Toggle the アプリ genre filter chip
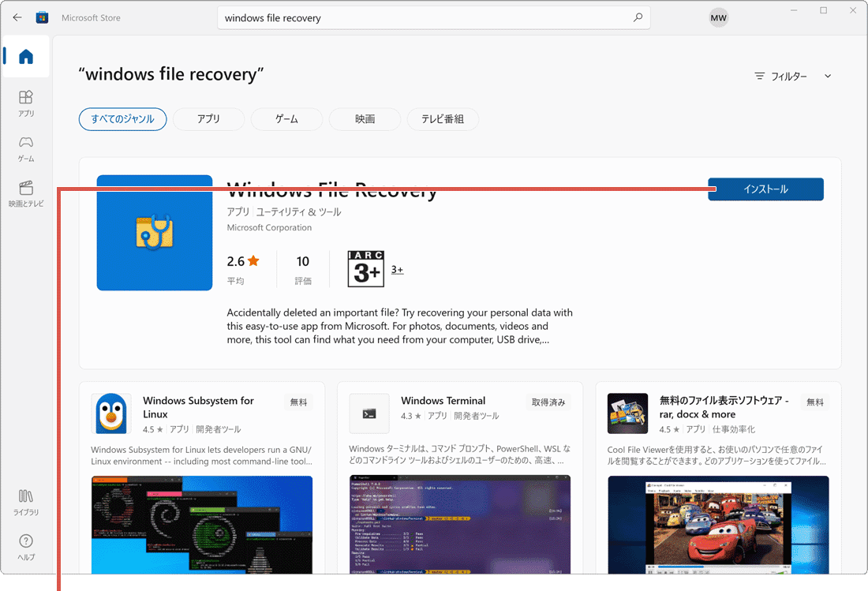 pos(208,119)
